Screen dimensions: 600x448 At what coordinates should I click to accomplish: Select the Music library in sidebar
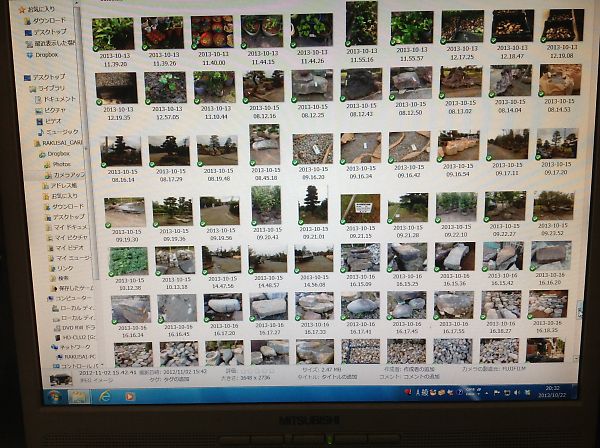click(x=62, y=132)
